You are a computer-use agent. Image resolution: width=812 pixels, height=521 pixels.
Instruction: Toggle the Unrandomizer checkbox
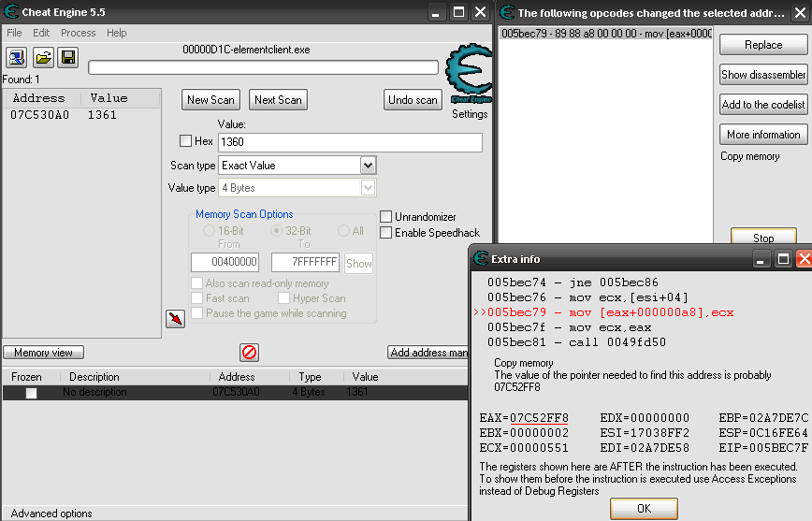(x=385, y=217)
